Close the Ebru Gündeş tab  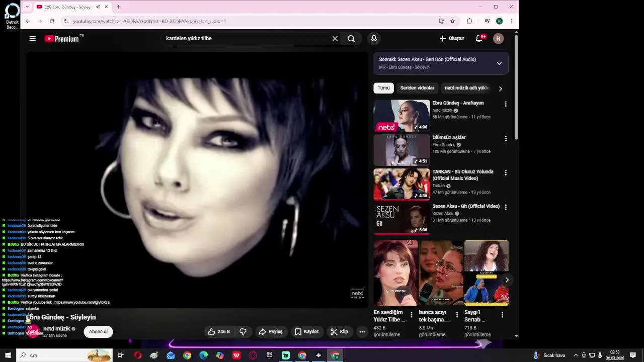tap(106, 7)
